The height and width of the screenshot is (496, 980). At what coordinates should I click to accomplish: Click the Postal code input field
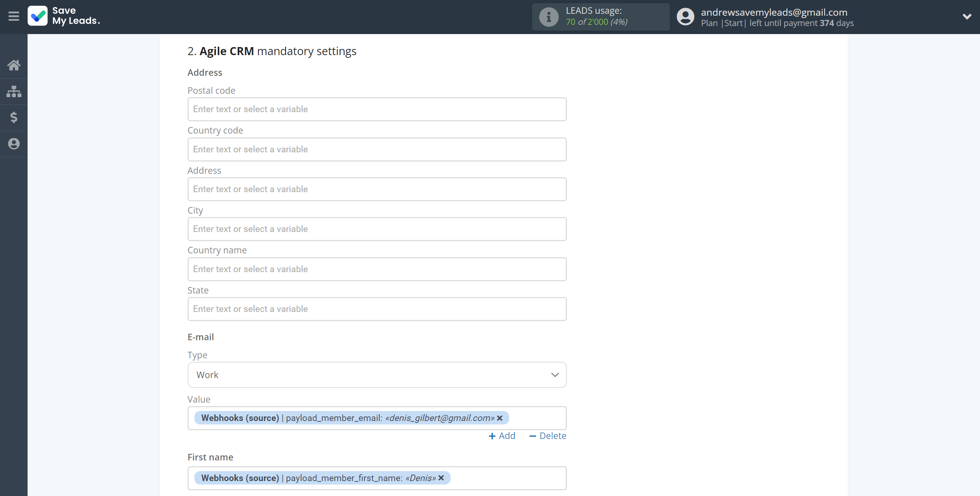[x=377, y=109]
